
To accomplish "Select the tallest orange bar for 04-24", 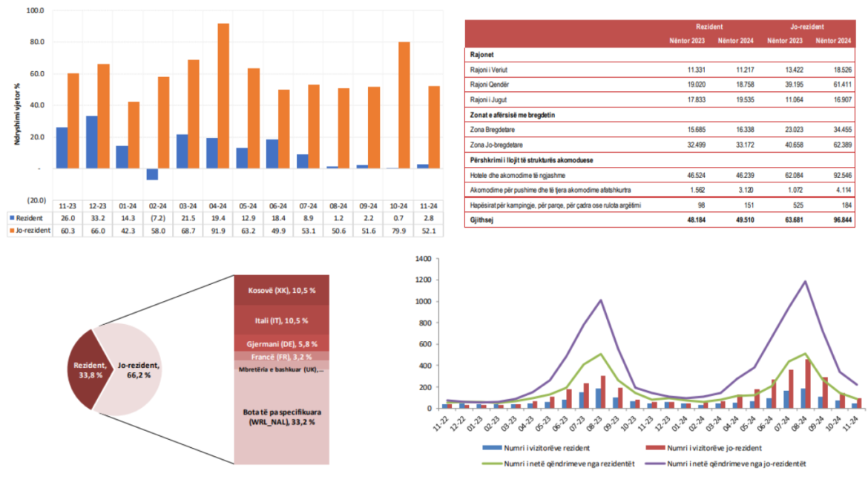I will point(223,96).
